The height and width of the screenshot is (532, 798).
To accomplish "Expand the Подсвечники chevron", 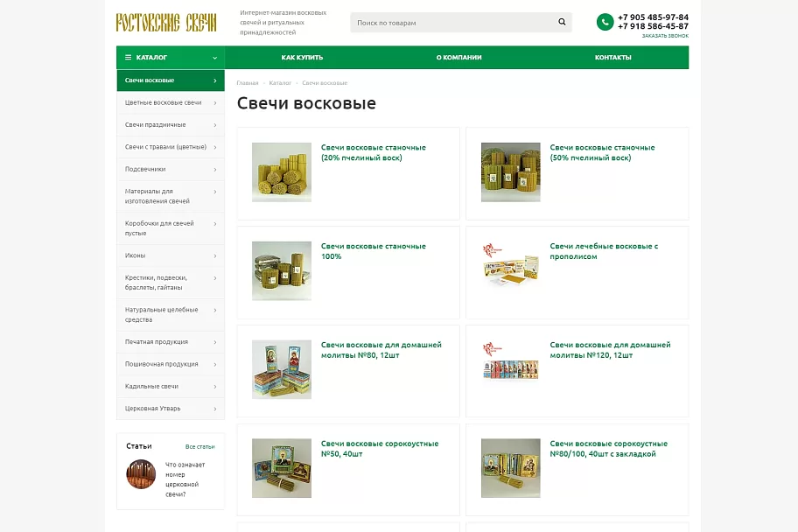I will point(215,170).
